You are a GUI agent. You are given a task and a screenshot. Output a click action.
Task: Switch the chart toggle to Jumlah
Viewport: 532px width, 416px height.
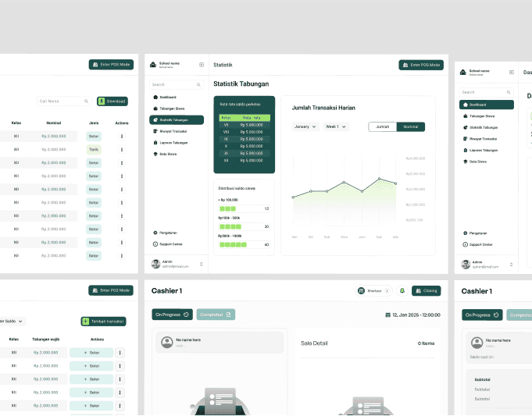pos(382,126)
